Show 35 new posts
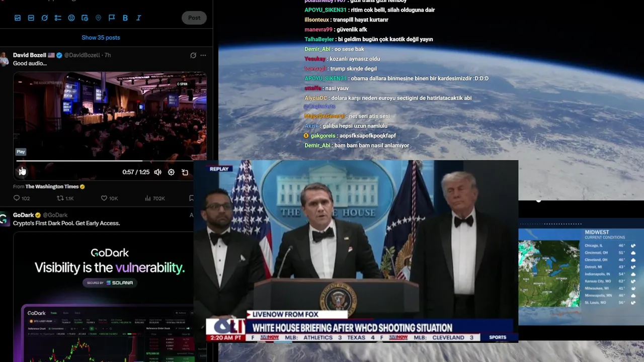Image resolution: width=644 pixels, height=362 pixels. (x=101, y=38)
